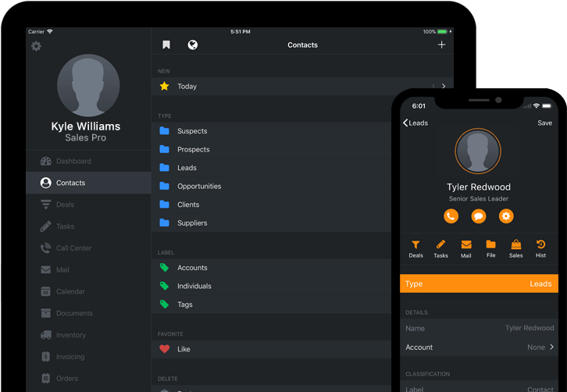Add new contact with plus icon
Screen dimensions: 567x392
click(x=441, y=45)
